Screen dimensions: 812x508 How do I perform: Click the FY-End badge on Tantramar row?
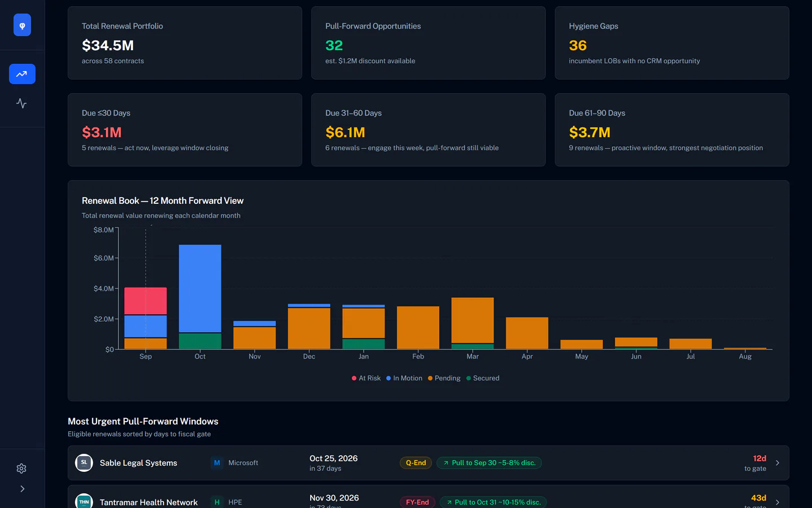point(417,502)
